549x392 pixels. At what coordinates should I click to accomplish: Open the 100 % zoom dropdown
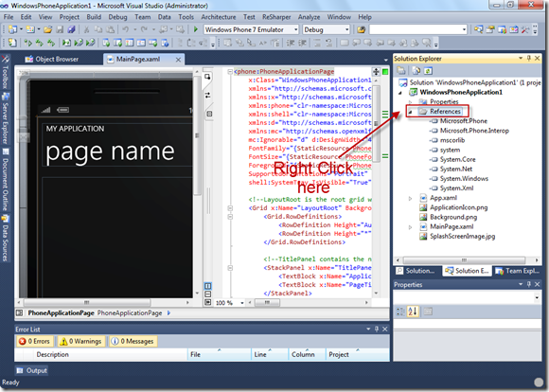(242, 303)
